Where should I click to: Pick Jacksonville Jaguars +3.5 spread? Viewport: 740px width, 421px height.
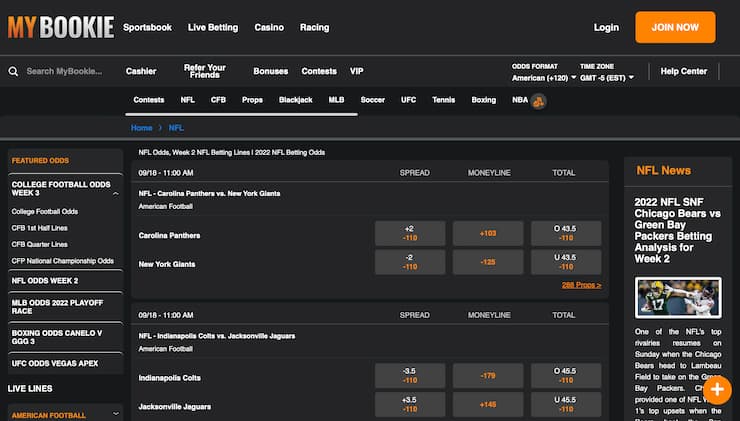[410, 404]
